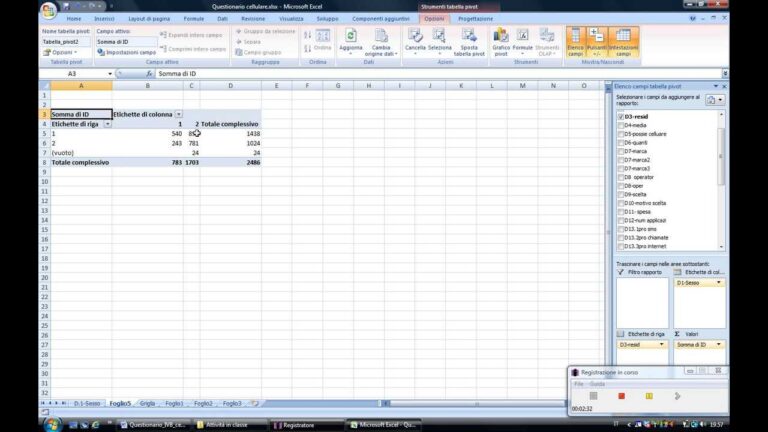
Task: Toggle the Elenco campi button
Action: point(576,42)
